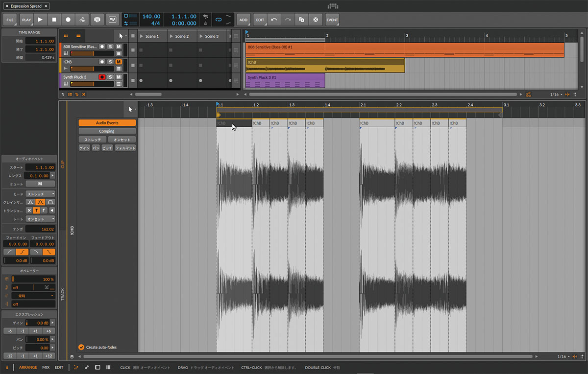Open the FILE menu

point(10,20)
